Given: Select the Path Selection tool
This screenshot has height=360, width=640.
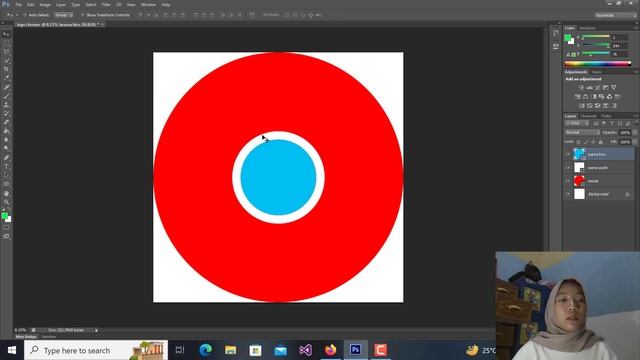Looking at the screenshot, I should click(6, 175).
